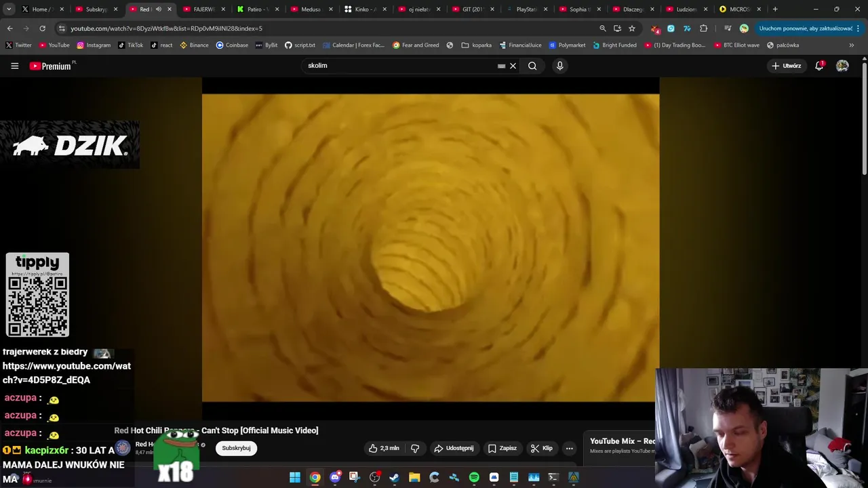
Task: Open Windows Start menu
Action: coord(295,477)
